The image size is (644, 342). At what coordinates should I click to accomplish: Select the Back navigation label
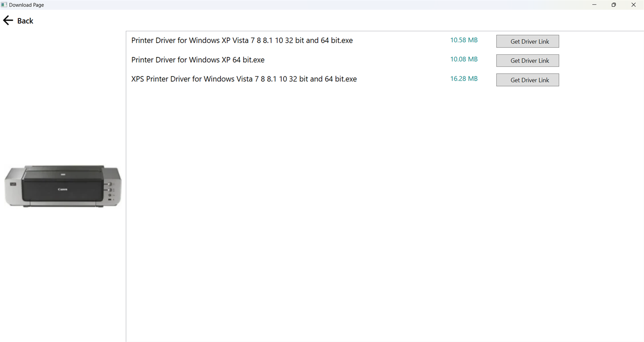[25, 20]
